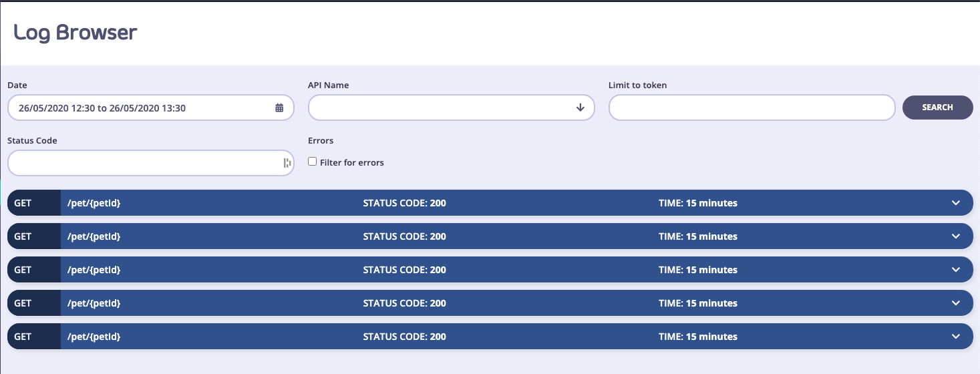The width and height of the screenshot is (980, 374).
Task: Expand the second log entry chevron
Action: [x=956, y=236]
